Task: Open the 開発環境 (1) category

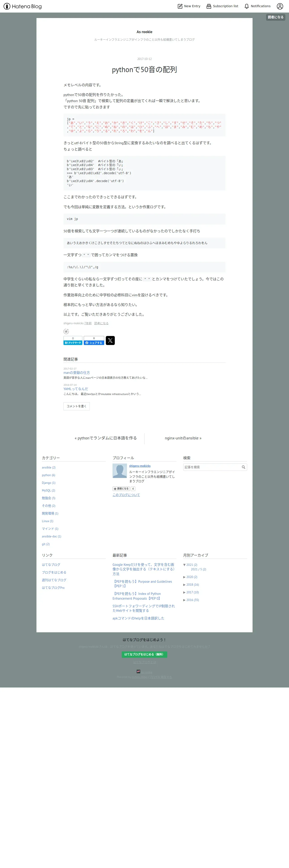Action: tap(50, 514)
